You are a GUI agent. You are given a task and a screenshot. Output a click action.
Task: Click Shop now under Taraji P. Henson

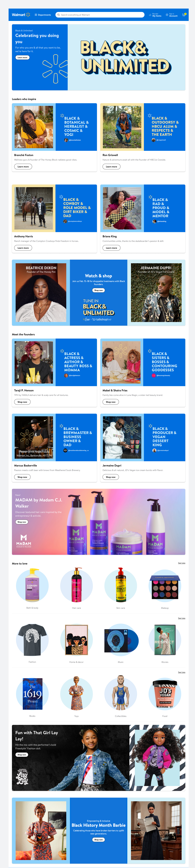coord(22,402)
